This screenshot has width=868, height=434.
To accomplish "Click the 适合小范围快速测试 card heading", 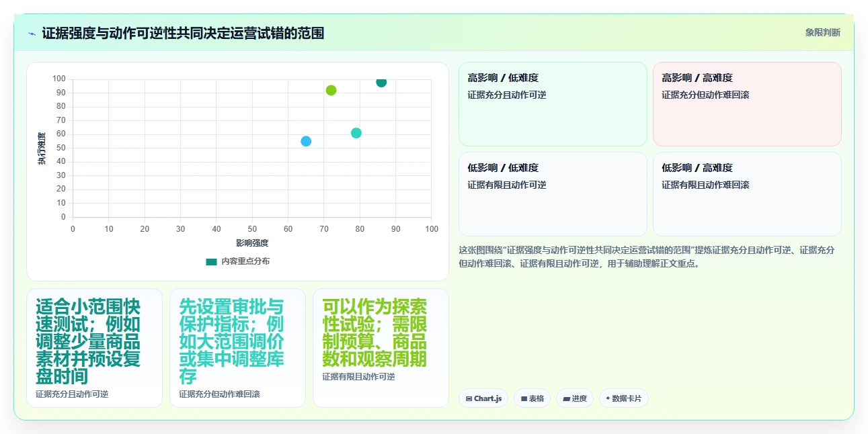I will (x=88, y=341).
